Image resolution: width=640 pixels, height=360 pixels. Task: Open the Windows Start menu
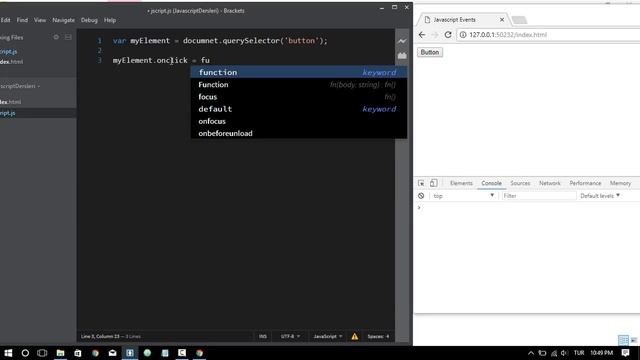click(8, 353)
